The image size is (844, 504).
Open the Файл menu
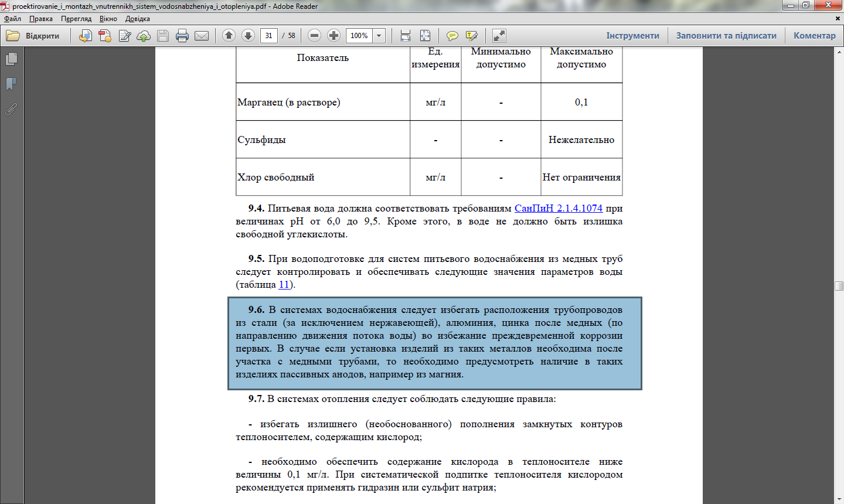click(x=12, y=19)
